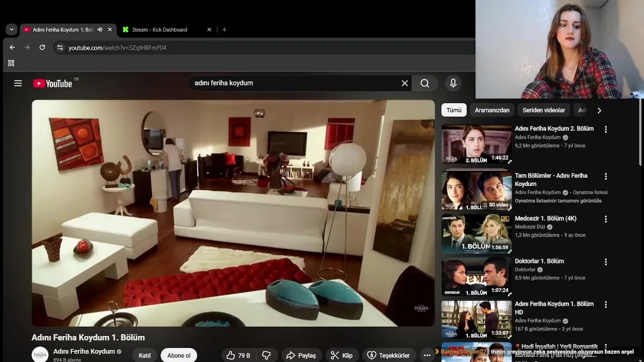Image resolution: width=644 pixels, height=362 pixels.
Task: Open options menu for 1. Bölüm HD video
Action: click(606, 305)
